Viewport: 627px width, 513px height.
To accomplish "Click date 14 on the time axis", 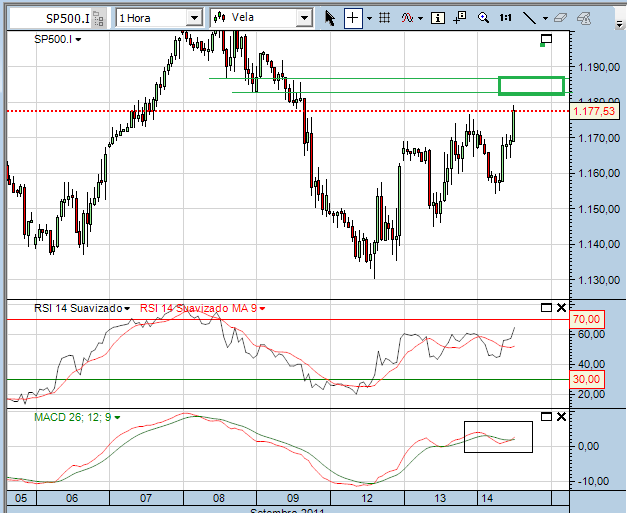I will click(x=487, y=498).
